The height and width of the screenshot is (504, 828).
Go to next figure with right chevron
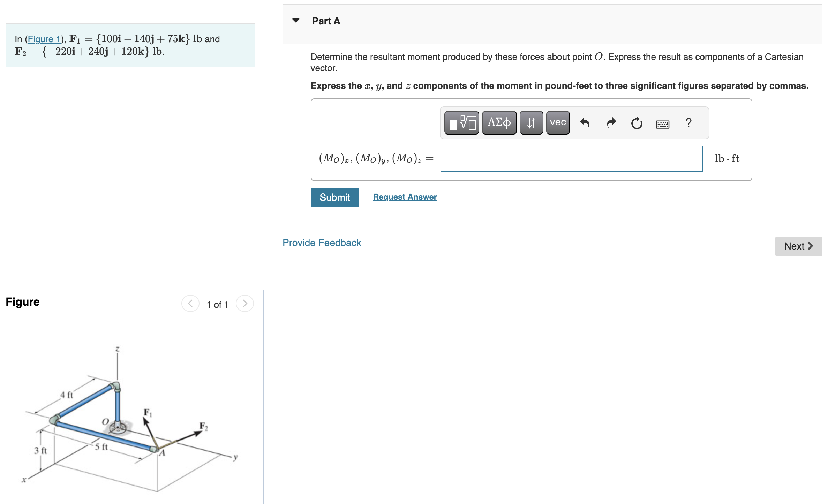click(245, 303)
